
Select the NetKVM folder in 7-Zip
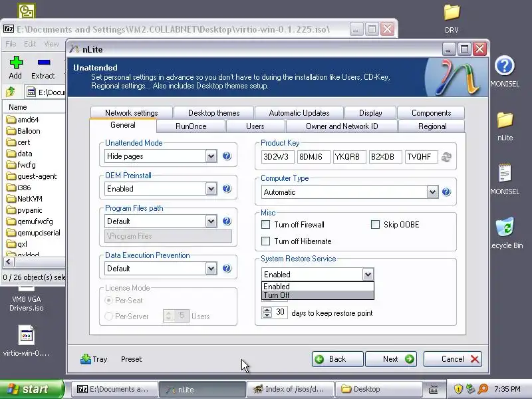click(25, 199)
